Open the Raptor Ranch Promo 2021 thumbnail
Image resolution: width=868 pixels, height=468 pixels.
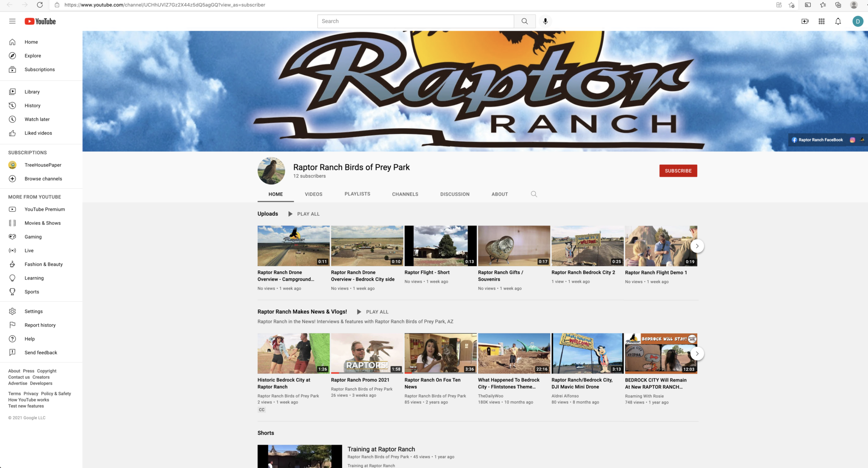tap(367, 353)
